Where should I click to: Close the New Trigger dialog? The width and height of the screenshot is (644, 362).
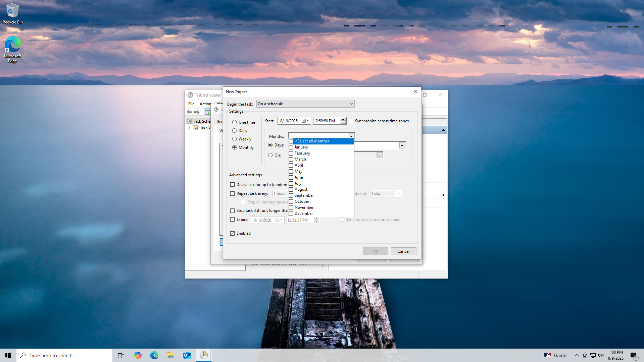(x=416, y=92)
